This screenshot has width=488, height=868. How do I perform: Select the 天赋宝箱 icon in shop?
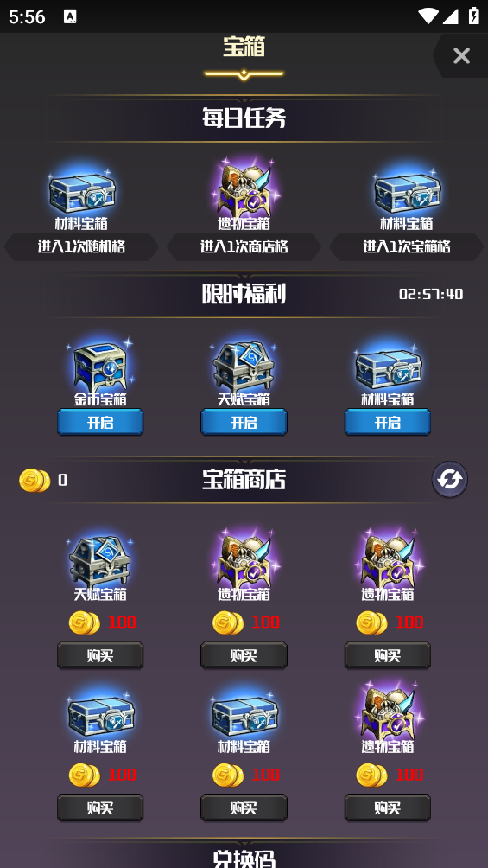[100, 559]
